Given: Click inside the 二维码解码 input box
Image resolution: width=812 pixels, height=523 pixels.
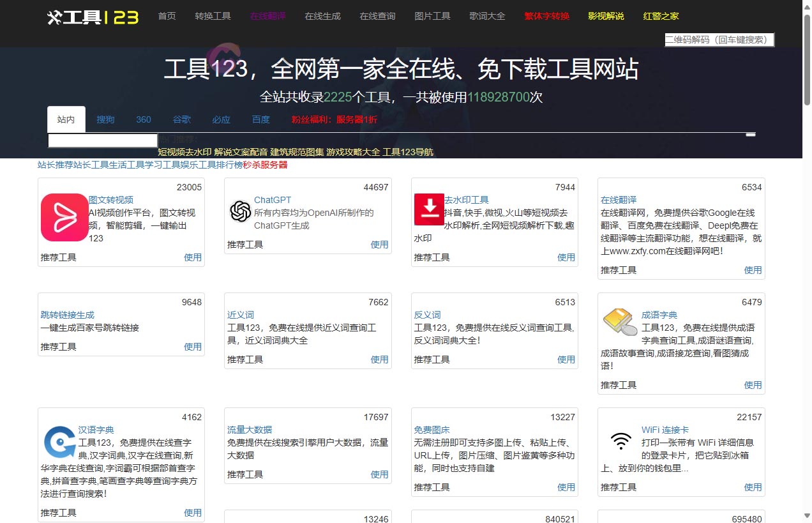Looking at the screenshot, I should (x=718, y=39).
